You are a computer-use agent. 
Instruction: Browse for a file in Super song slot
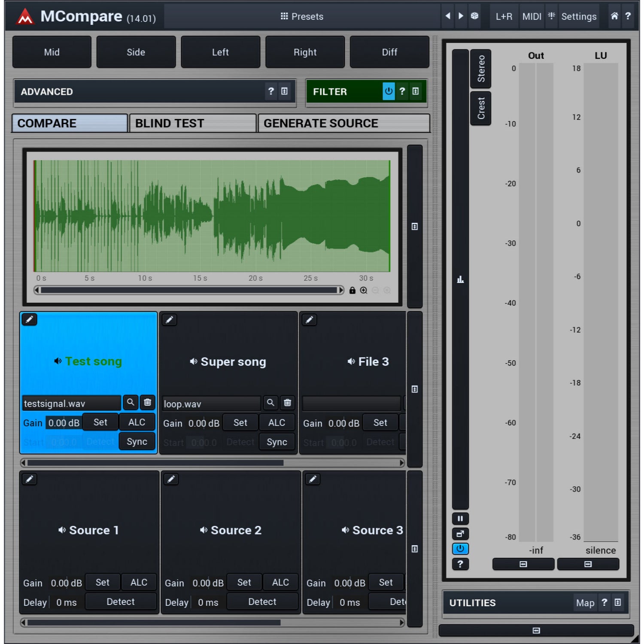[270, 403]
